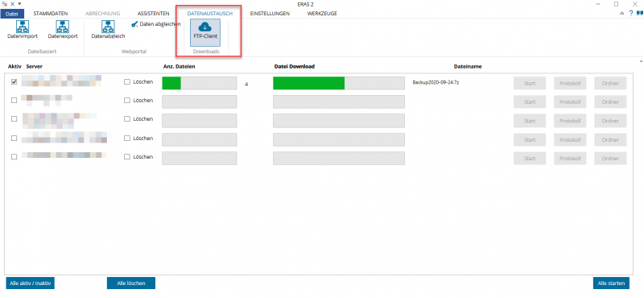Viewport: 644px width, 298px height.
Task: Maximize the ERAS 2 window
Action: (x=616, y=4)
